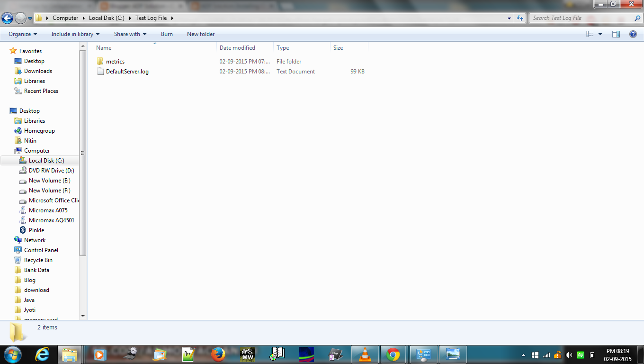Screen dimensions: 644x364
Task: Open the Java folder in the tree
Action: (x=29, y=300)
